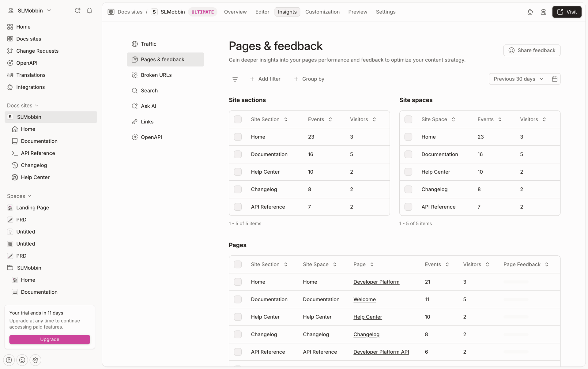Click the Visit button
The height and width of the screenshot is (369, 588).
click(567, 12)
